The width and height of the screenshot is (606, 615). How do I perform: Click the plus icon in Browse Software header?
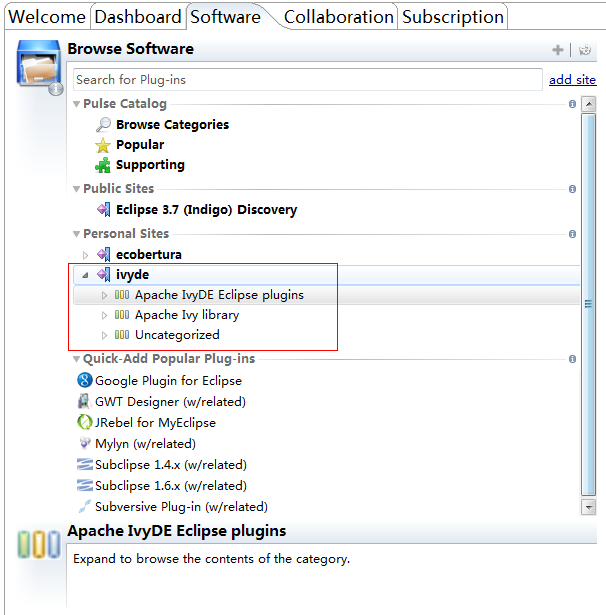coord(557,50)
